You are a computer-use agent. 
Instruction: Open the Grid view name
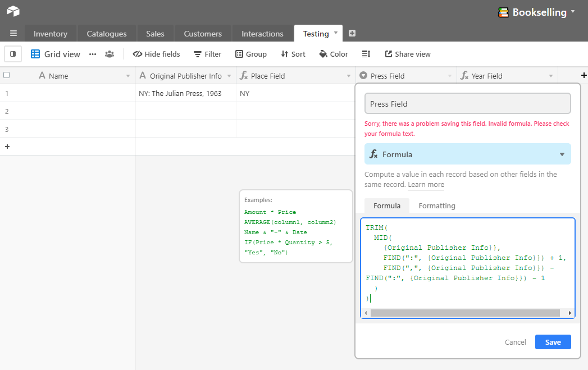click(x=62, y=54)
